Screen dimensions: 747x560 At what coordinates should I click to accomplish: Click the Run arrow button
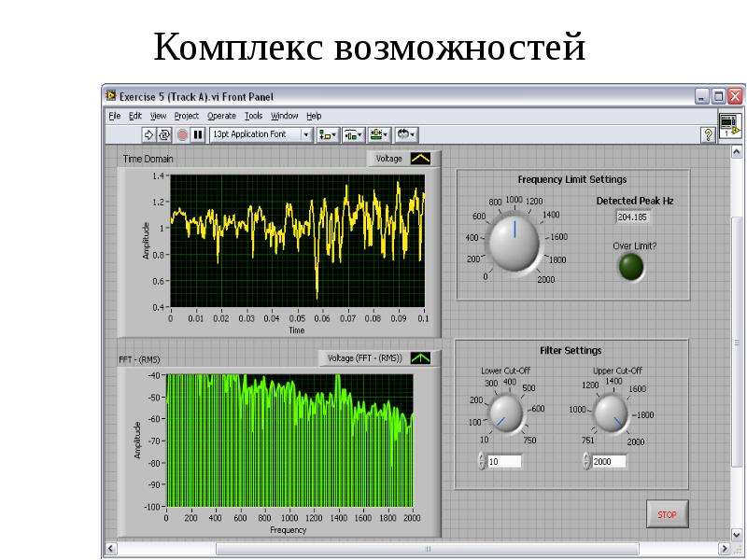pos(148,134)
